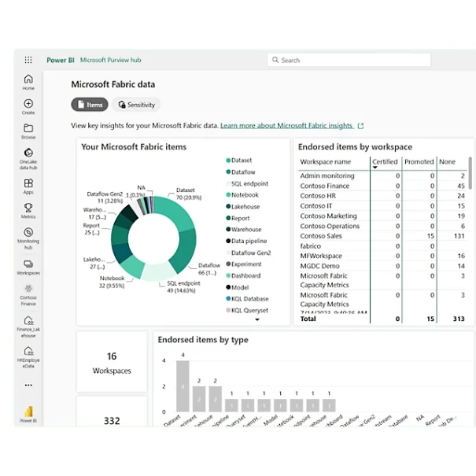Select the Admin monitoring workspace row
Screen dimensions: 476x476
[382, 175]
